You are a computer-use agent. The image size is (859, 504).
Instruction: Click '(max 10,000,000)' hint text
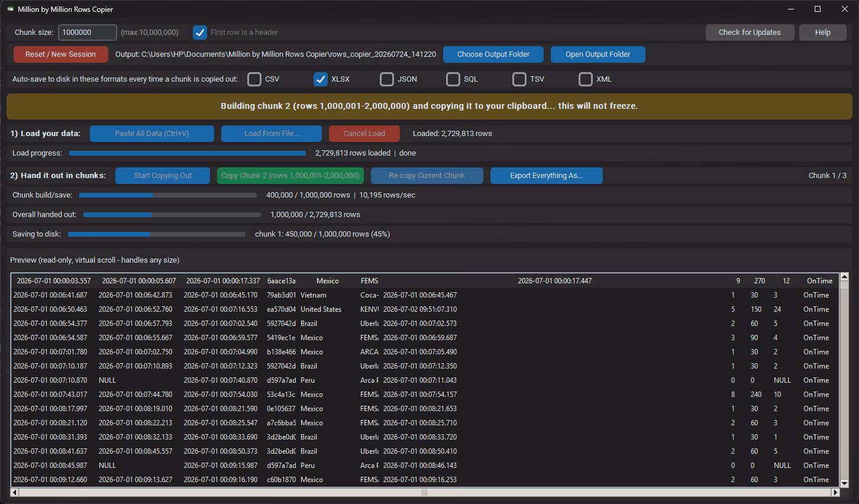(x=150, y=33)
